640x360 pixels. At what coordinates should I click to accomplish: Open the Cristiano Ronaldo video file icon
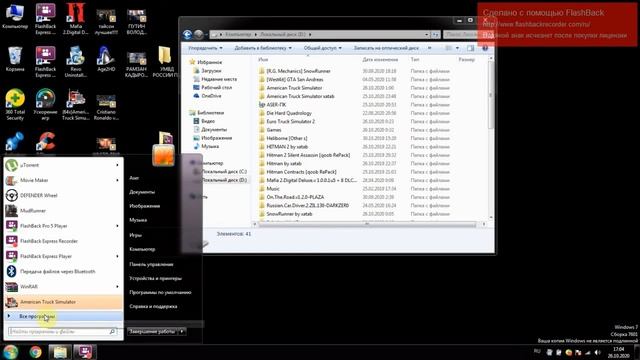[x=106, y=107]
